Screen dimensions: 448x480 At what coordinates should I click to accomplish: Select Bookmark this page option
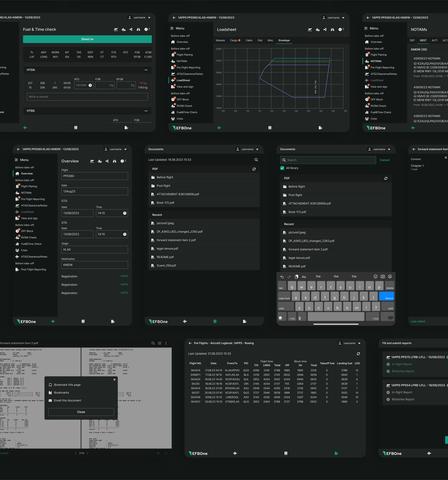coord(81,385)
